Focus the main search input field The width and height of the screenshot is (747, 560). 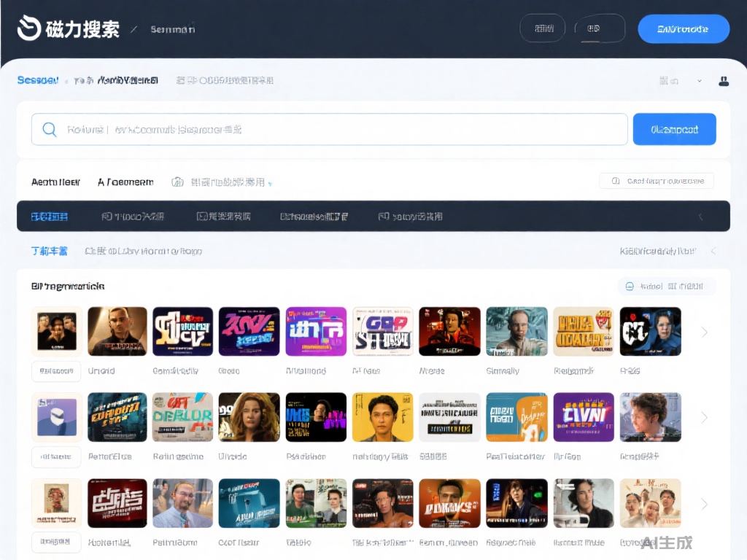329,129
